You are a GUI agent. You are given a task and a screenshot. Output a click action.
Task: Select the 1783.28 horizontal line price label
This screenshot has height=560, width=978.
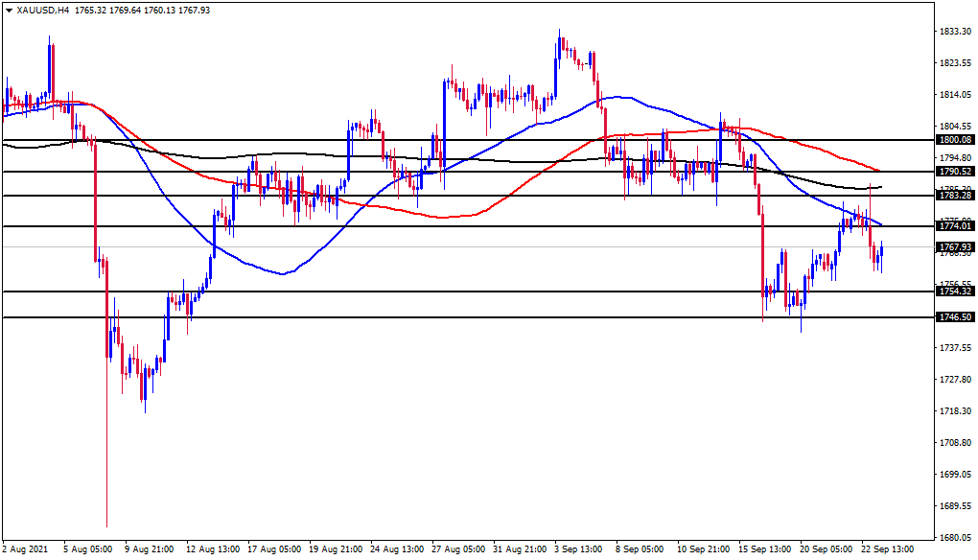(x=955, y=196)
